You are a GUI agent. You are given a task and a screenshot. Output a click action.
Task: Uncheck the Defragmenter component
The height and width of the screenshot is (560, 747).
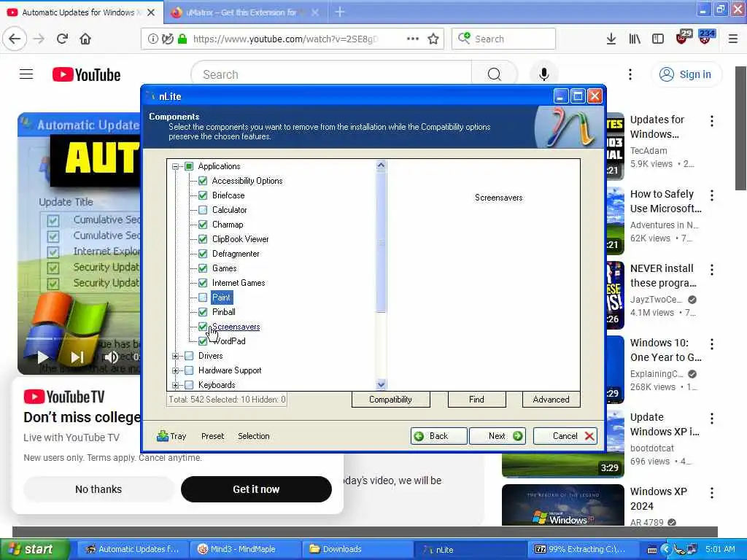tap(203, 254)
